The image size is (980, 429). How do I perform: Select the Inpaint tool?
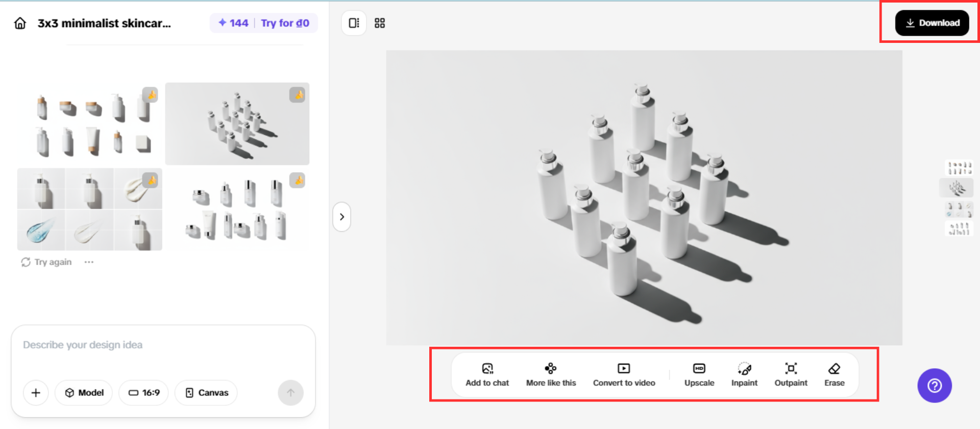744,375
